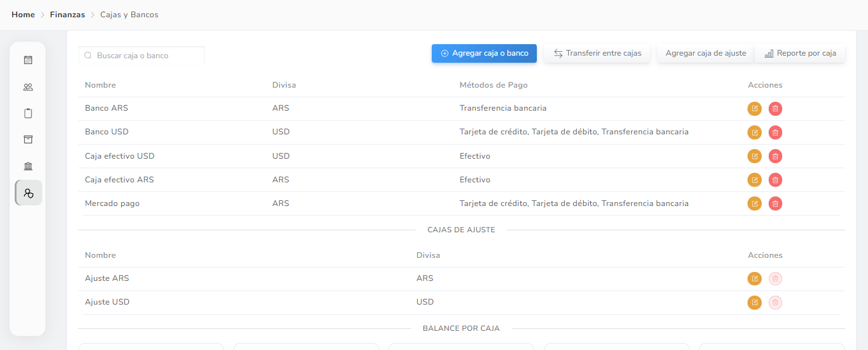Click the CAJAS DE AJUSTE section label
This screenshot has width=868, height=350.
coord(461,230)
